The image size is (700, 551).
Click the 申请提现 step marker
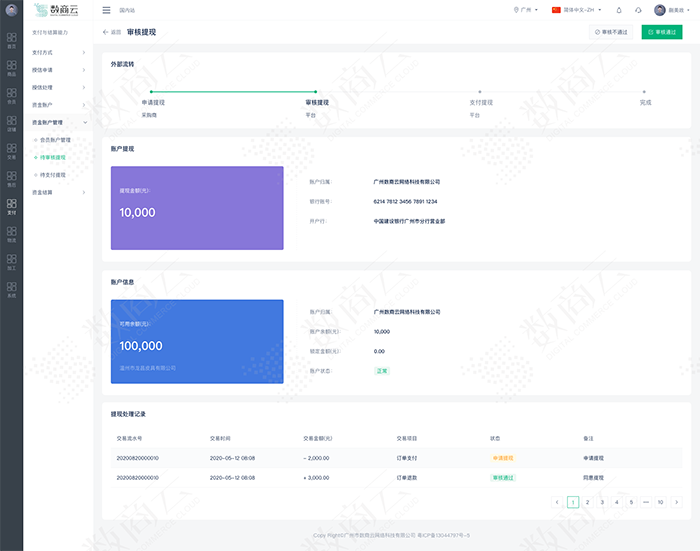point(151,92)
